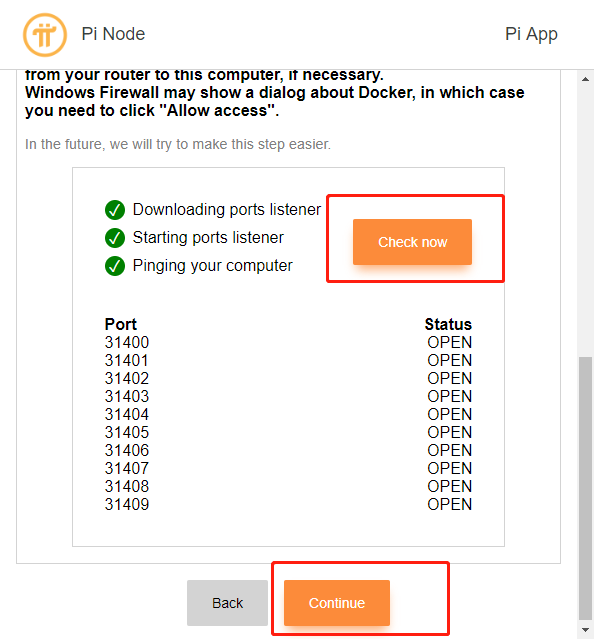
Task: Click the Pinging your computer green checkmark
Action: click(115, 266)
